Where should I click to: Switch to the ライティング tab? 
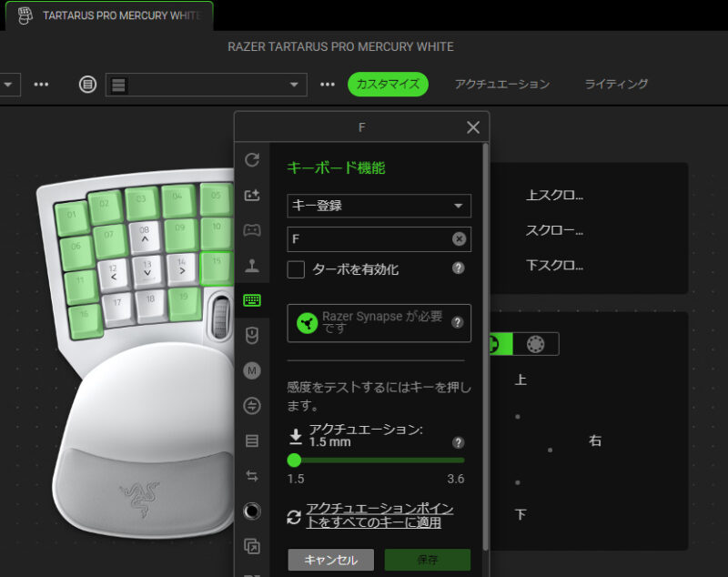616,84
